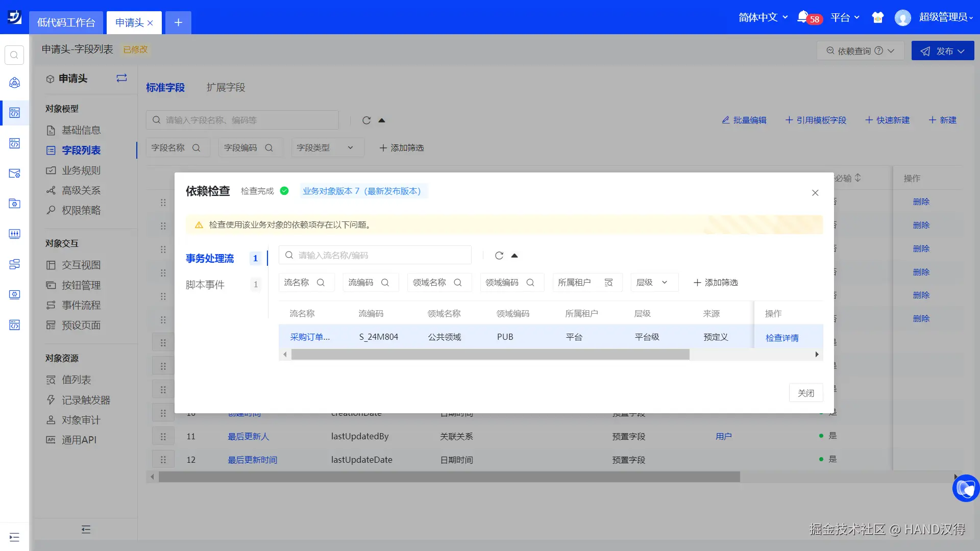Image resolution: width=980 pixels, height=551 pixels.
Task: Switch to the 扩展字段 tab
Action: tap(226, 87)
